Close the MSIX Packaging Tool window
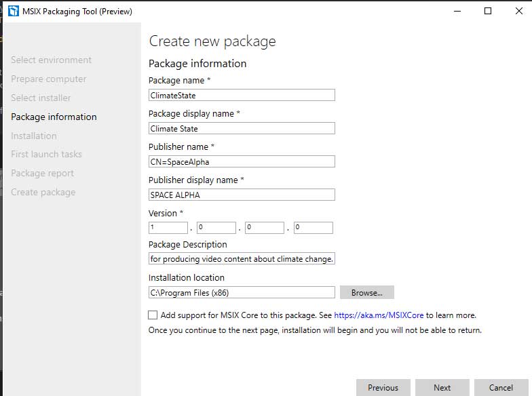This screenshot has width=532, height=396. click(518, 11)
